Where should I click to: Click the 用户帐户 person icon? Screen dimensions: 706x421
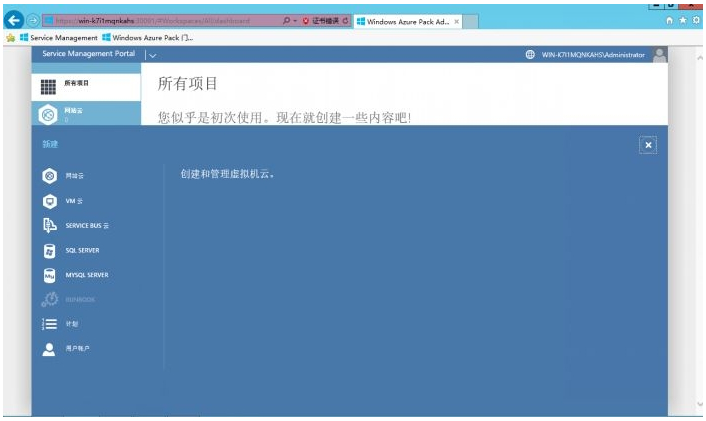point(49,349)
